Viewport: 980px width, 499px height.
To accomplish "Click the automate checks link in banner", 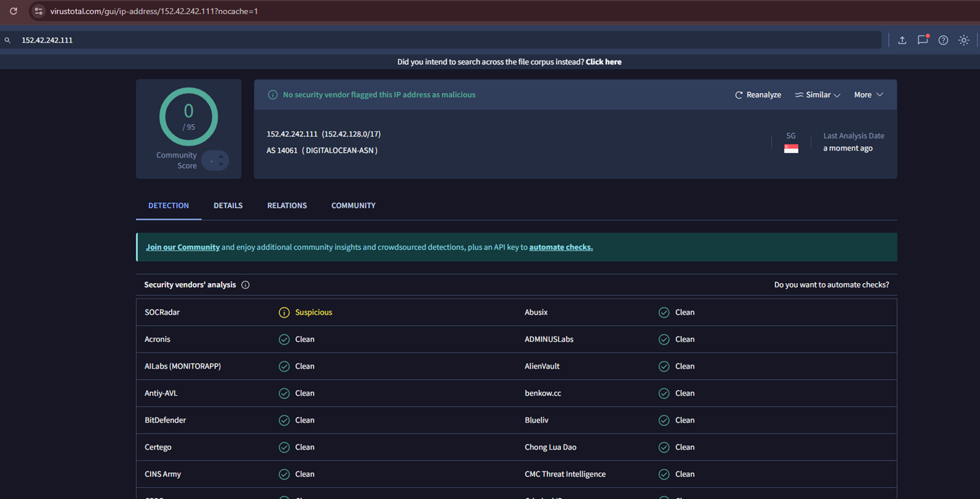I will pyautogui.click(x=560, y=247).
